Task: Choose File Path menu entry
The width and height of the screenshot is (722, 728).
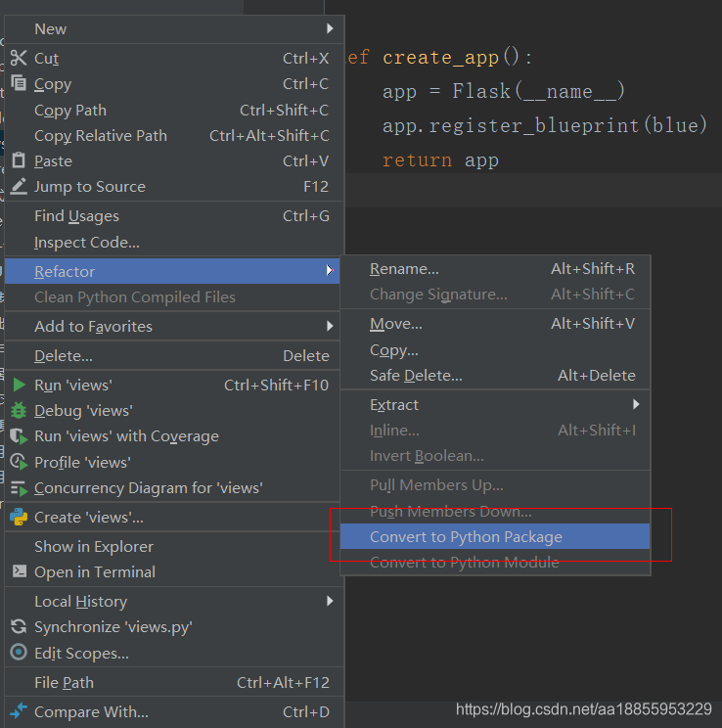Action: point(174,683)
